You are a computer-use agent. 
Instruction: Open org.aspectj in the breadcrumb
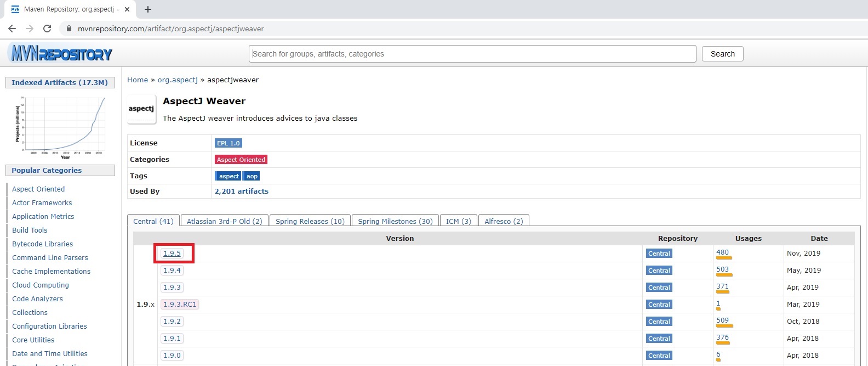point(178,80)
